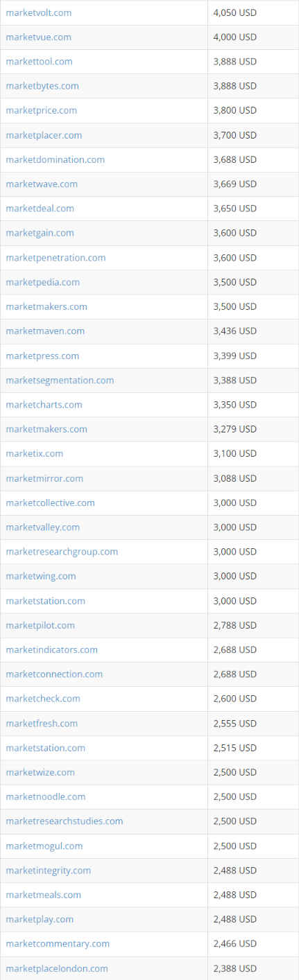The height and width of the screenshot is (980, 299).
Task: Open the marketix.com link
Action: point(35,453)
